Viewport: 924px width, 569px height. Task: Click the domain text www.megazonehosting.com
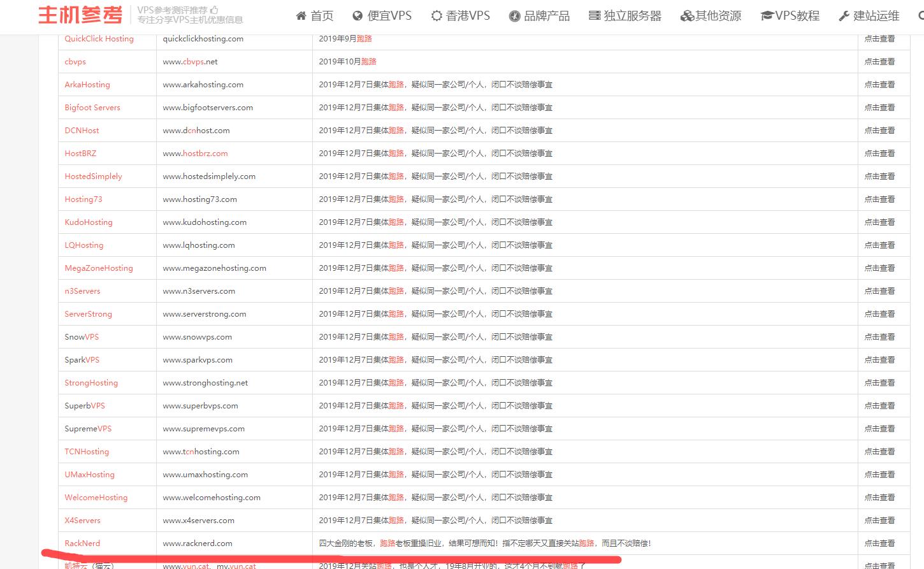[x=215, y=268]
